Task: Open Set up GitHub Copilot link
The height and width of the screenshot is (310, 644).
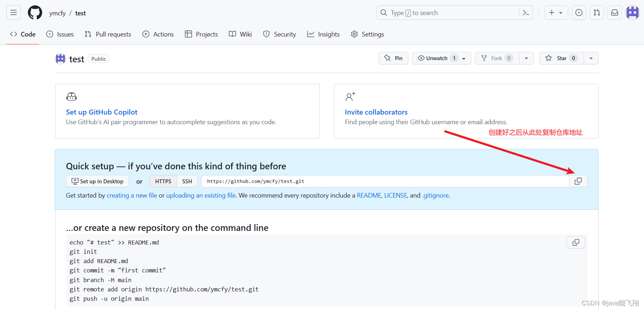Action: click(x=102, y=112)
